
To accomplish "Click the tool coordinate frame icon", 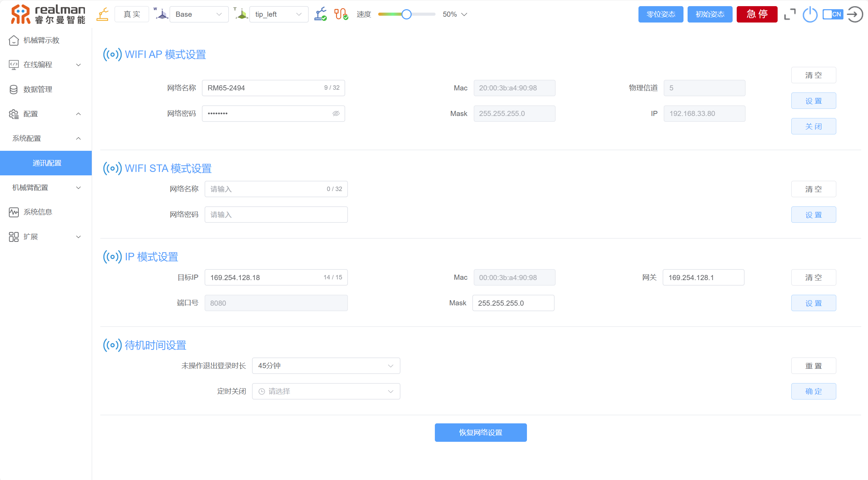I will [241, 14].
